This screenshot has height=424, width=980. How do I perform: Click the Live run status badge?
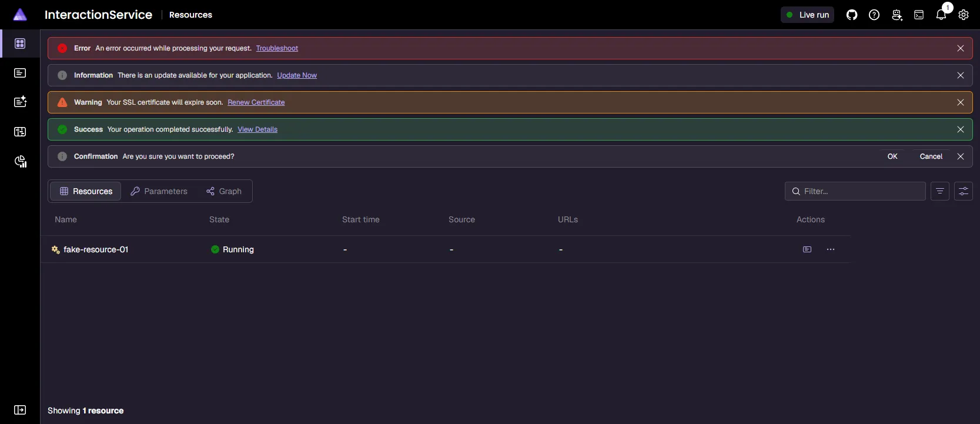point(808,15)
